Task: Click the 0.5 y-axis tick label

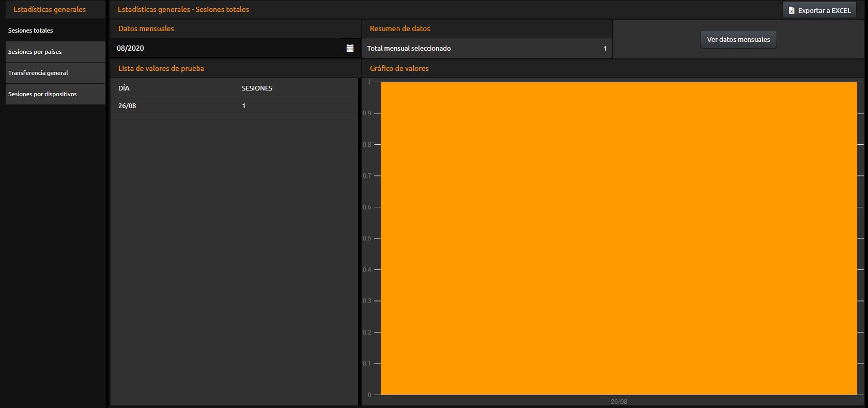Action: (x=367, y=238)
